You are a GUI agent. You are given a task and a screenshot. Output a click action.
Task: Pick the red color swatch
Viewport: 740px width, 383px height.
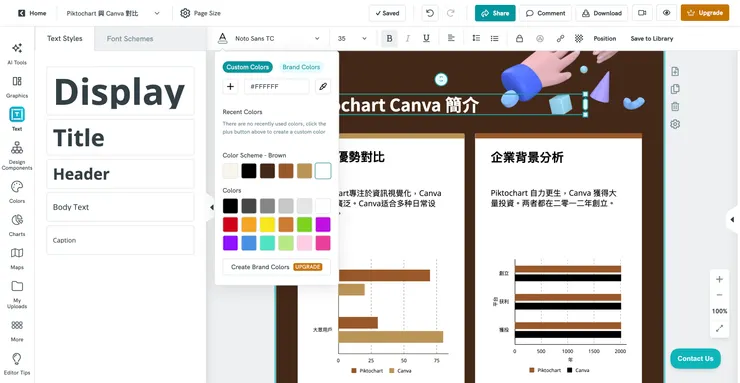[x=230, y=224]
